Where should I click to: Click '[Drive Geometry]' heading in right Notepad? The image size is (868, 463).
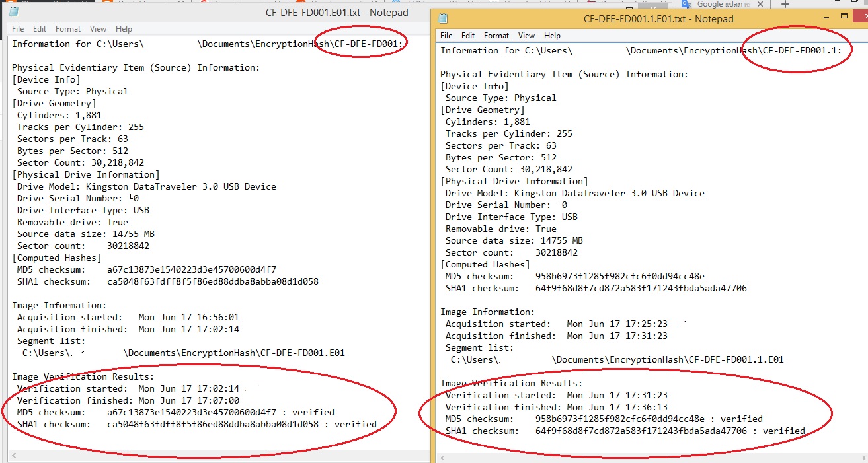(x=483, y=110)
